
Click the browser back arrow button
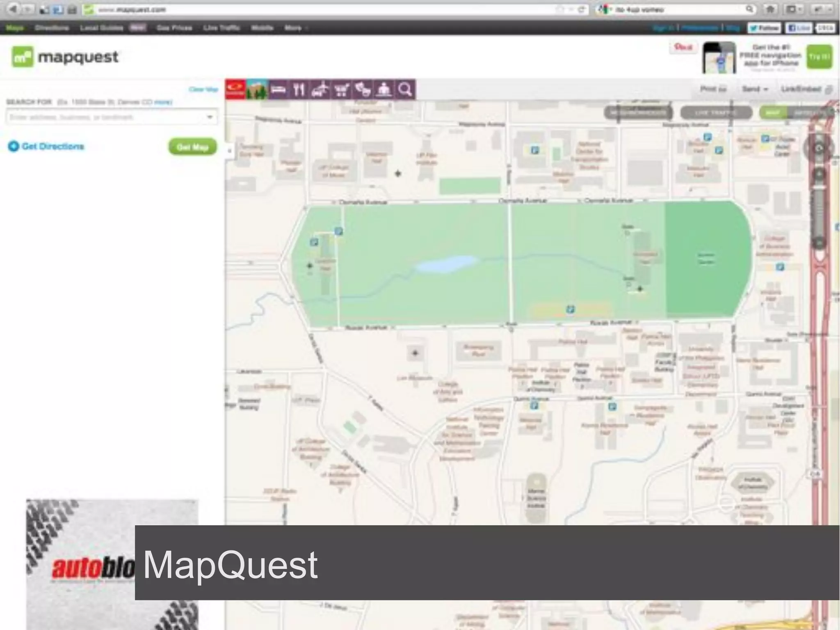14,9
